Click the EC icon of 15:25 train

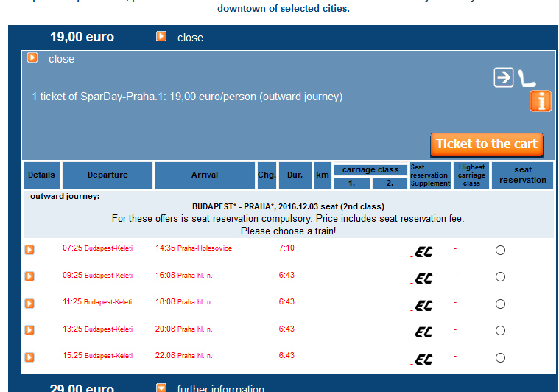pyautogui.click(x=423, y=359)
